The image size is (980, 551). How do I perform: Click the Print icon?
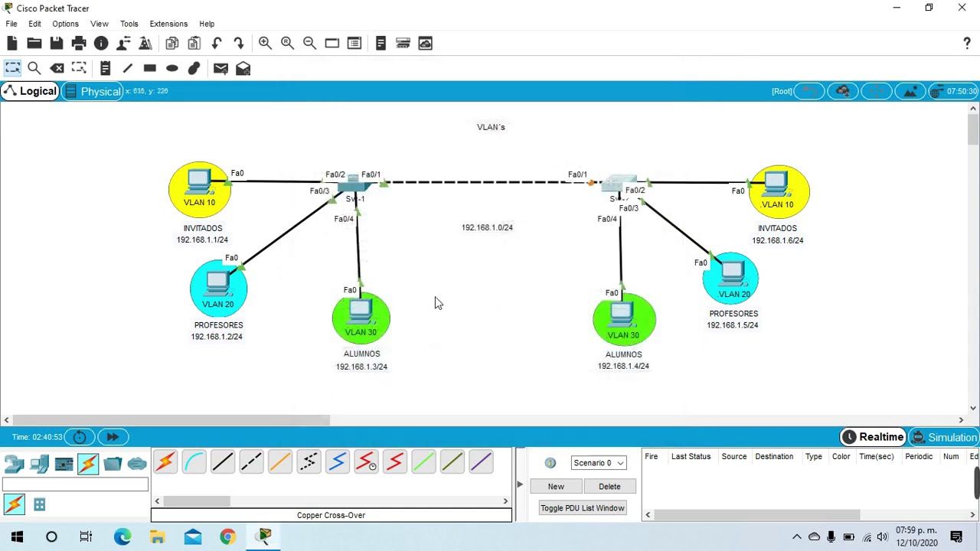[x=79, y=44]
